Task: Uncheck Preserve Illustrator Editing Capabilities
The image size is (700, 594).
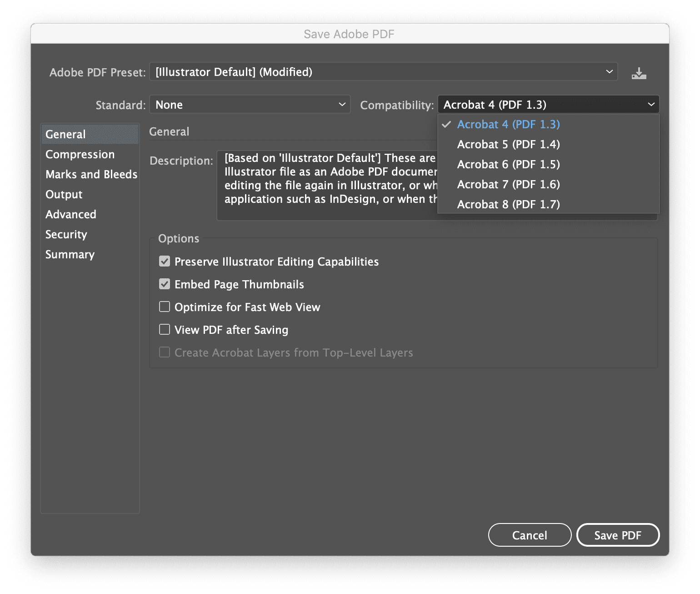Action: pyautogui.click(x=165, y=261)
